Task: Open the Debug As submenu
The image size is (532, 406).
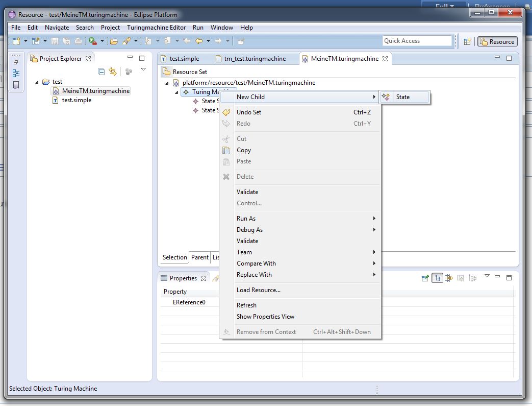Action: coord(300,229)
